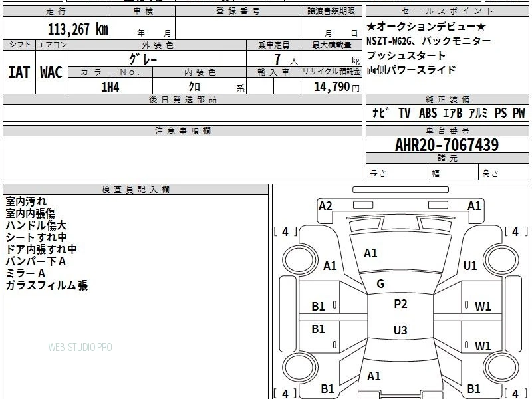The height and width of the screenshot is (399, 532).
Task: Click the プッシュスタート line
Action: click(406, 56)
